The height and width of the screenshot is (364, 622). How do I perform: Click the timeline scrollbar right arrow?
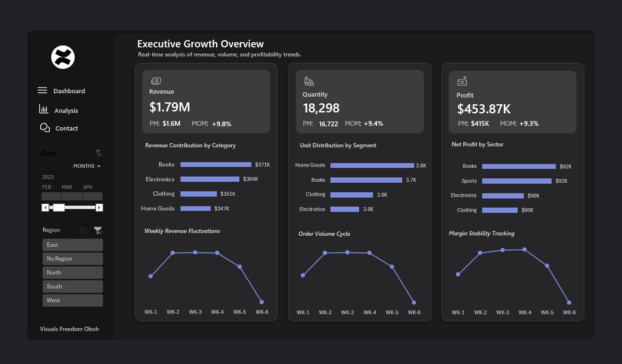[x=100, y=208]
